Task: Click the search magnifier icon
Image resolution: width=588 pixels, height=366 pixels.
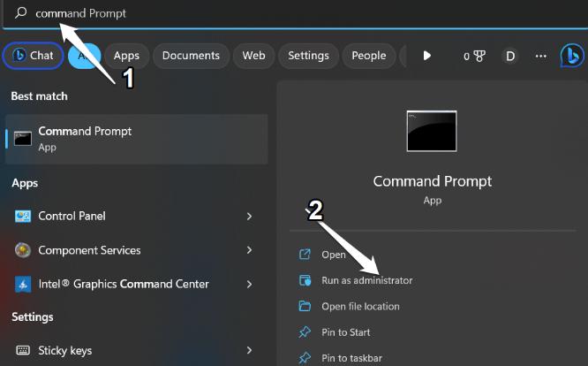Action: point(21,13)
